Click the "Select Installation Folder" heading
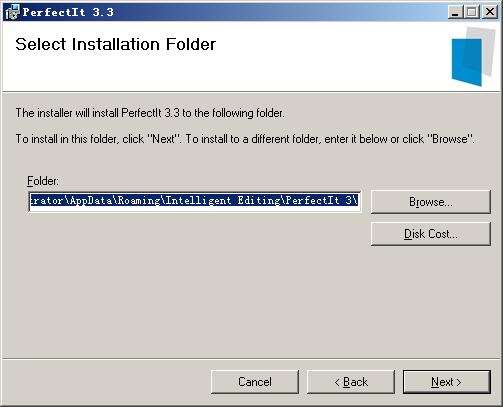Screen dimensions: 503x407 [x=116, y=44]
